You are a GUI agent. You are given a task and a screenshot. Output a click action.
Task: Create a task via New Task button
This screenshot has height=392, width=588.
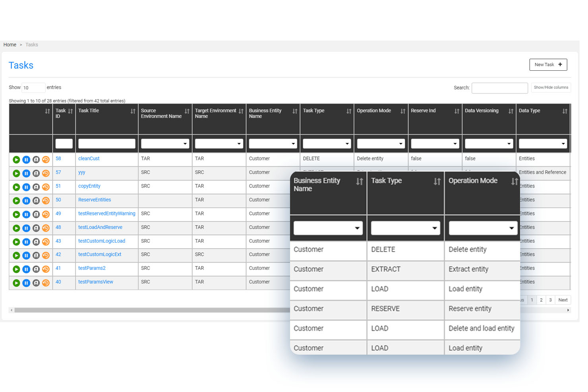548,64
